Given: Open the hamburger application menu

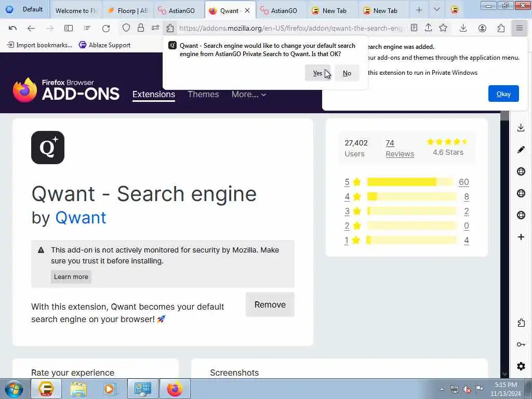Looking at the screenshot, I should [x=519, y=28].
